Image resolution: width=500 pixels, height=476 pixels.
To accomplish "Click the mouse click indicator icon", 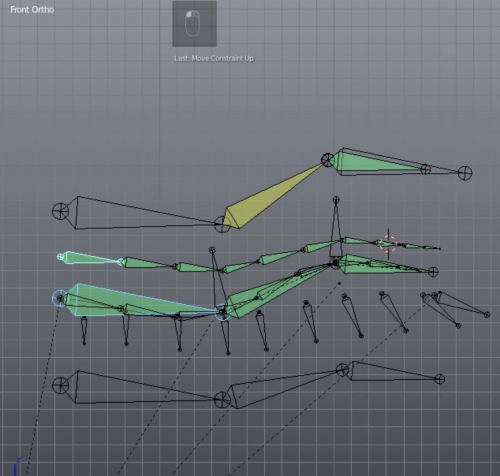I will (195, 24).
